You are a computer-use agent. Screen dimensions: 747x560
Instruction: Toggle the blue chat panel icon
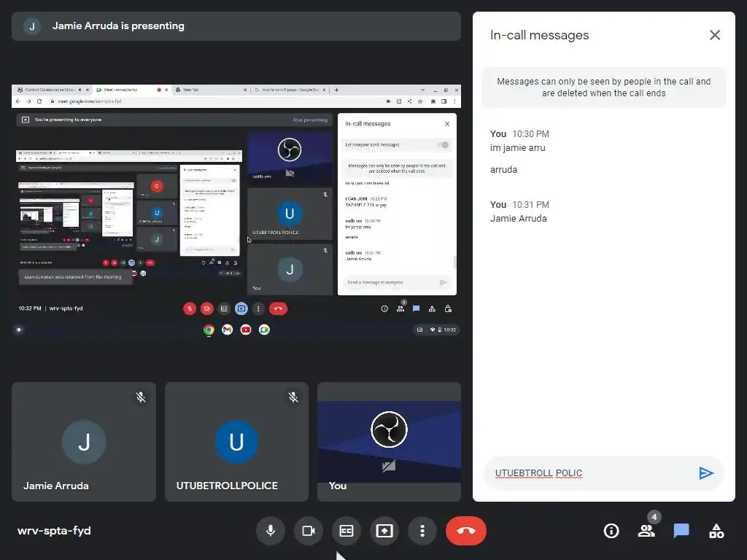[681, 531]
